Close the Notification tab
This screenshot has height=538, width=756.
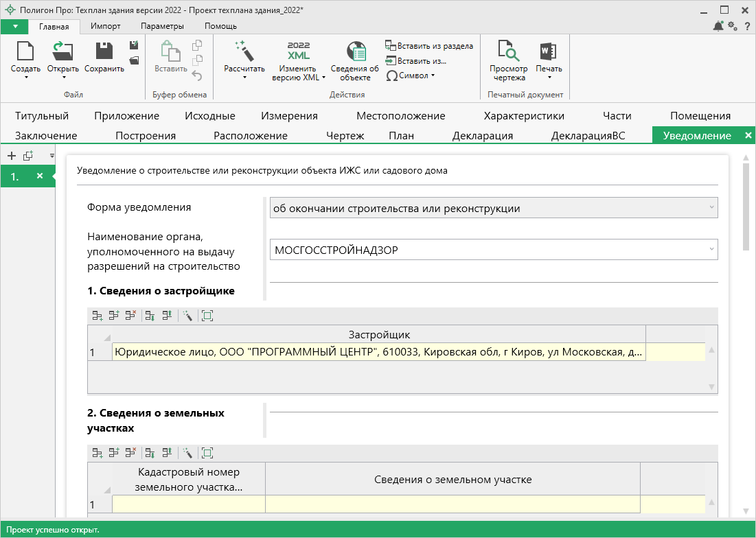748,135
